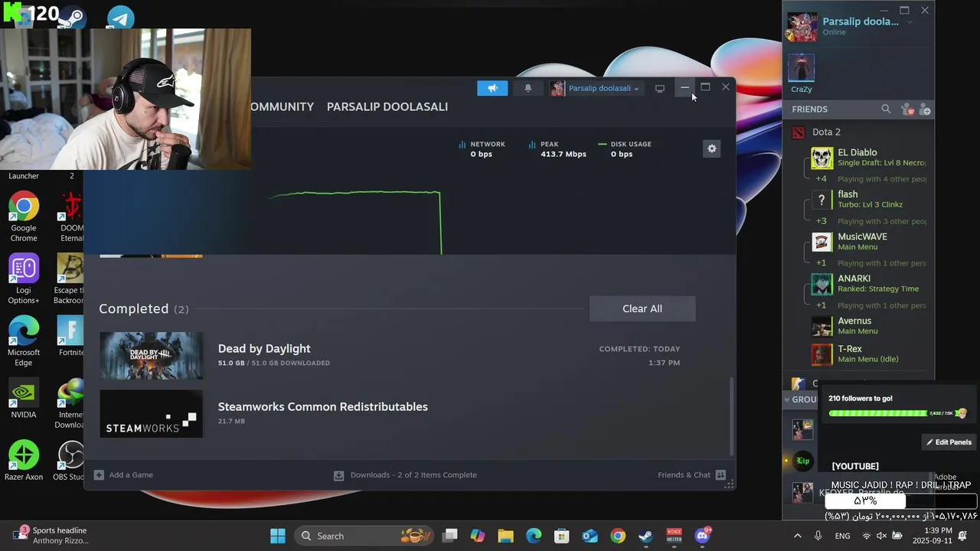Open Discord from taskbar
This screenshot has width=980, height=551.
(702, 536)
